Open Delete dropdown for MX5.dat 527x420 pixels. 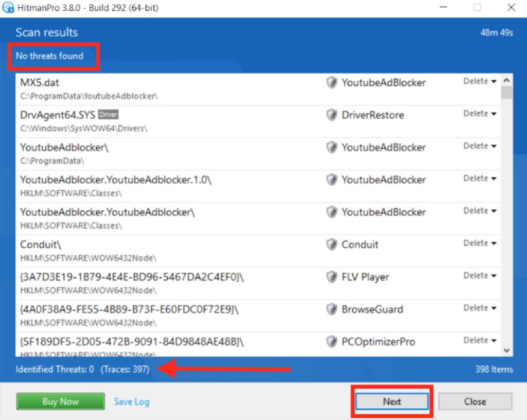point(480,81)
